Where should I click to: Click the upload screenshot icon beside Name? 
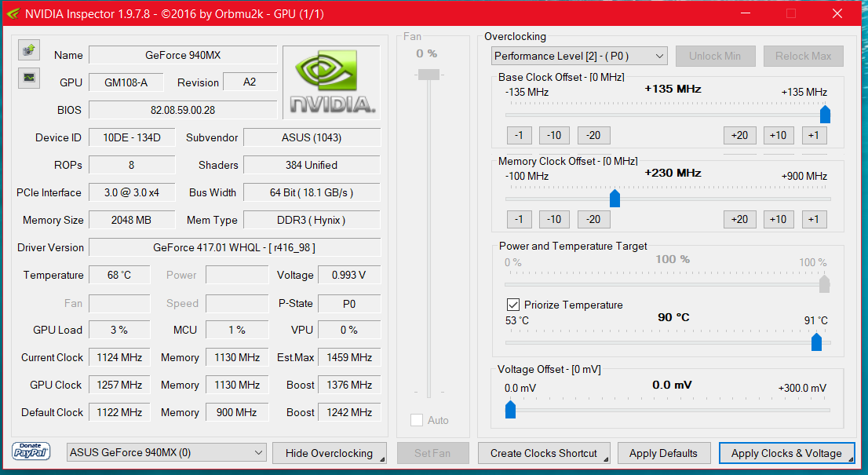pos(29,49)
